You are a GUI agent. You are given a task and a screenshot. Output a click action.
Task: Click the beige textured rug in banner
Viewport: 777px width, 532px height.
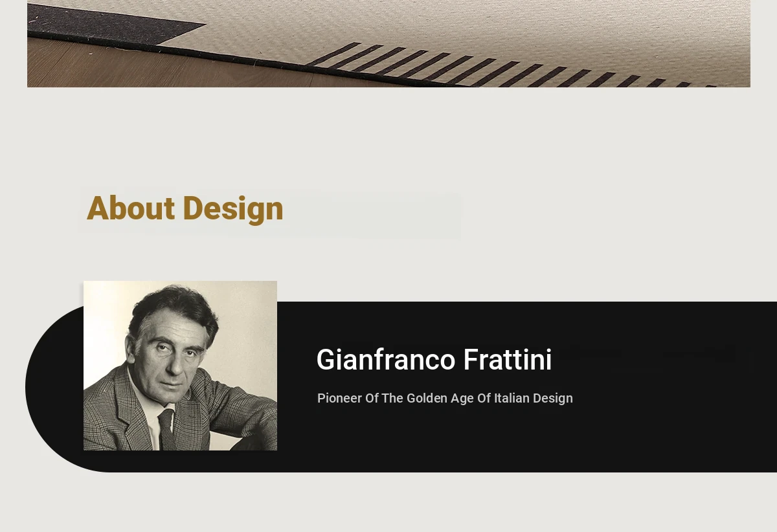click(x=518, y=26)
